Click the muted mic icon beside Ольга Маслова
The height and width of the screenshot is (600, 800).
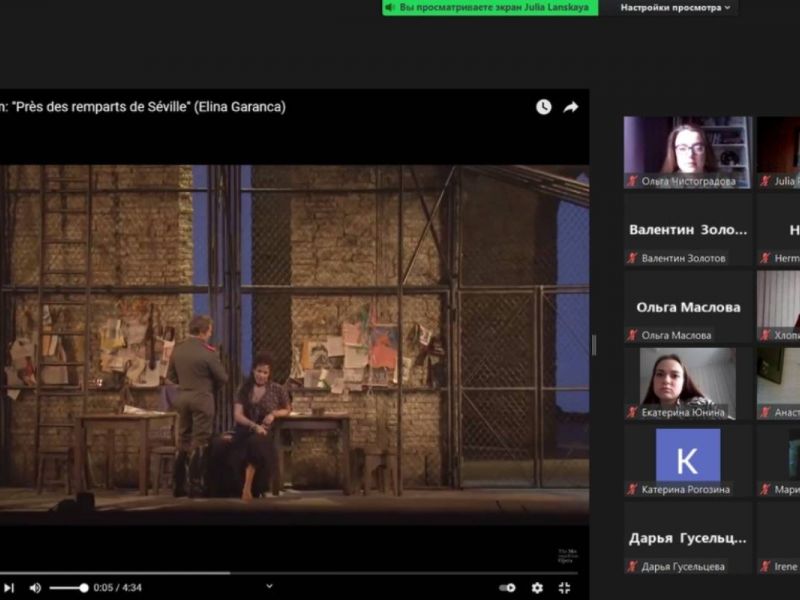pyautogui.click(x=632, y=335)
